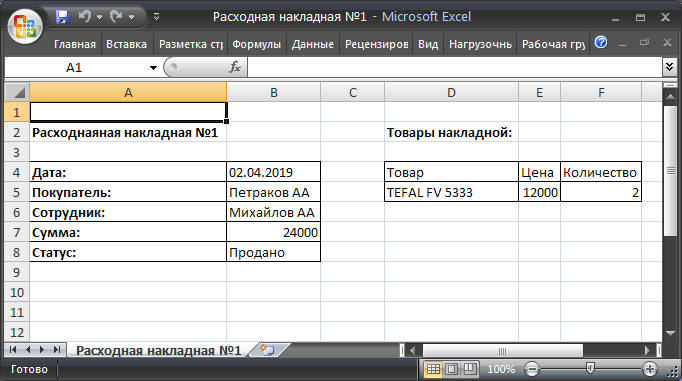The width and height of the screenshot is (682, 381).
Task: Select column D header
Action: point(451,92)
